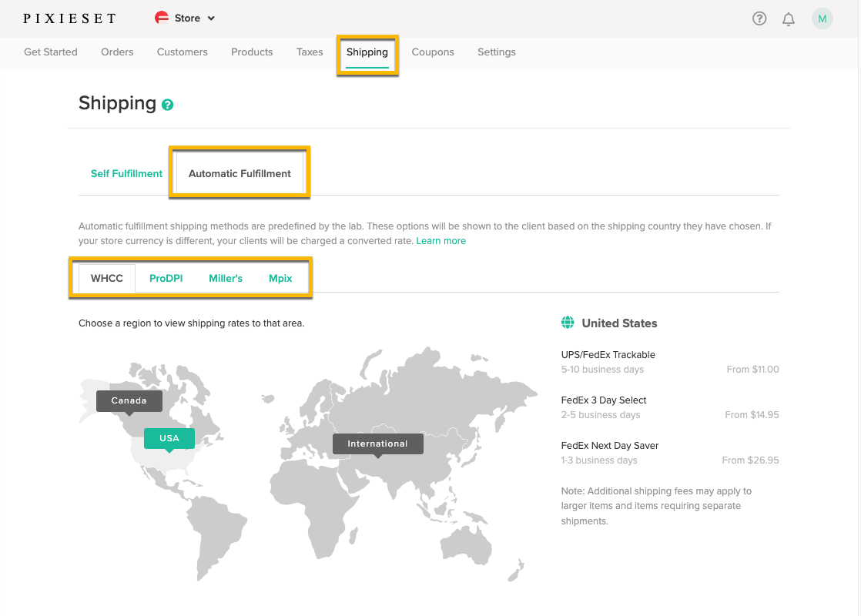This screenshot has height=616, width=861.
Task: Switch to the Miller's lab tab
Action: click(x=225, y=278)
